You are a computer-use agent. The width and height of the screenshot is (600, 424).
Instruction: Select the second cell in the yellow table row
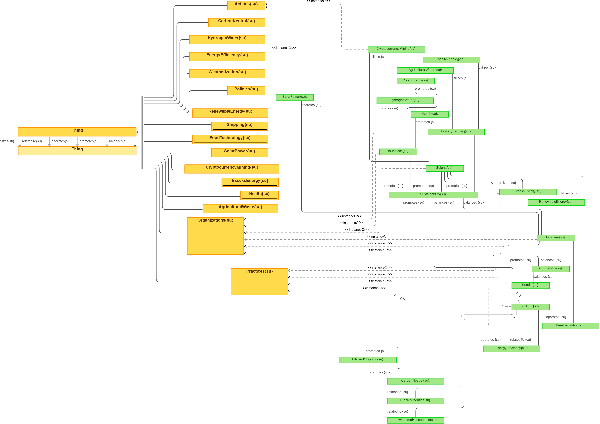pyautogui.click(x=62, y=141)
